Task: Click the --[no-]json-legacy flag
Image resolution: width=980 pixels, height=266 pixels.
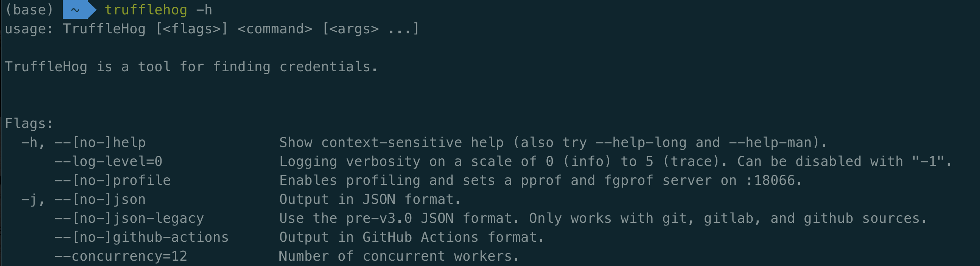Action: coord(129,218)
